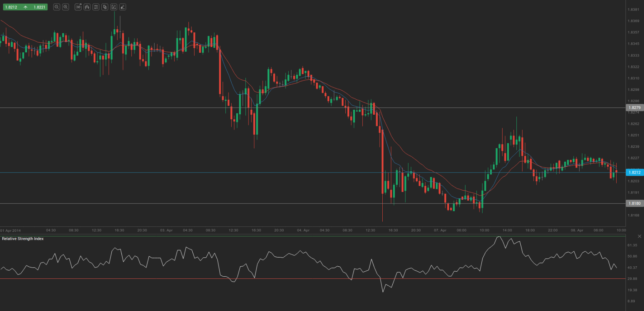
Task: Click the green bid/ask price box
Action: [25, 7]
